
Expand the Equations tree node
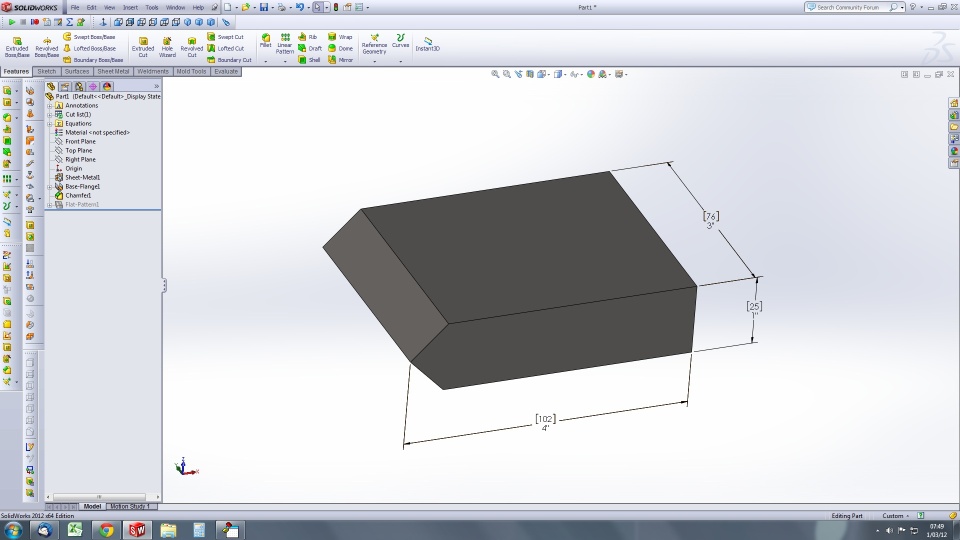(50, 124)
